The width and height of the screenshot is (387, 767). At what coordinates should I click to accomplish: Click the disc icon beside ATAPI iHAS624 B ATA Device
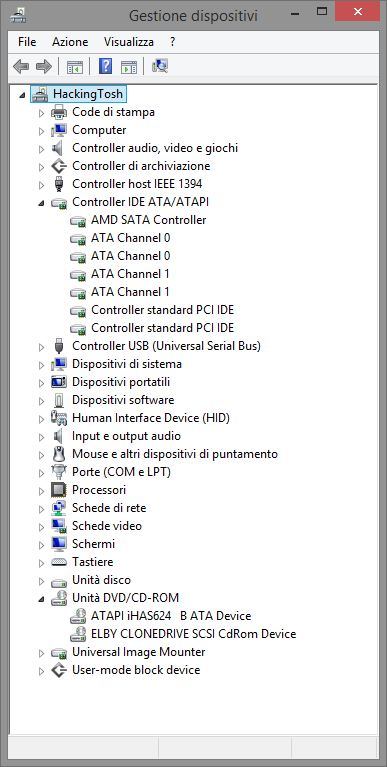tap(78, 616)
